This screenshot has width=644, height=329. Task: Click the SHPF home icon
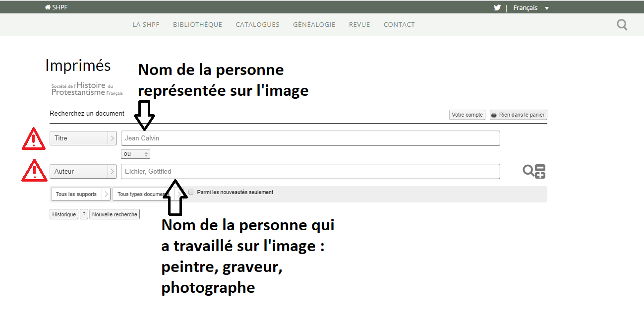48,7
